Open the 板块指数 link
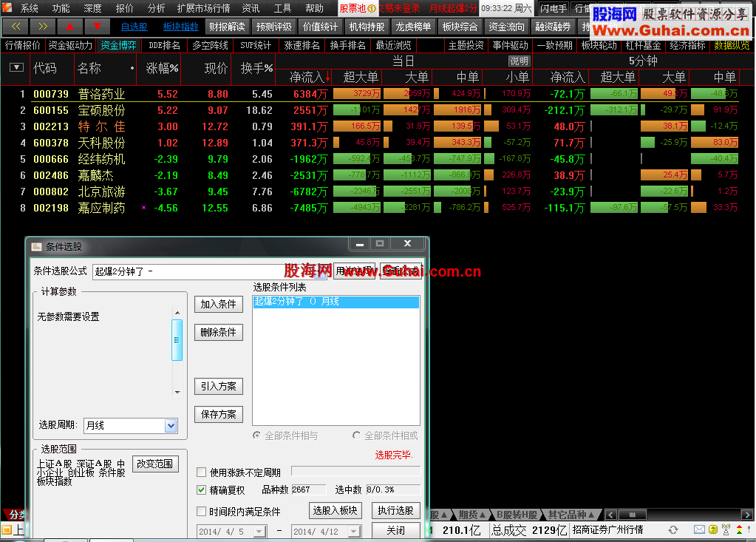The width and height of the screenshot is (756, 542). click(x=181, y=27)
